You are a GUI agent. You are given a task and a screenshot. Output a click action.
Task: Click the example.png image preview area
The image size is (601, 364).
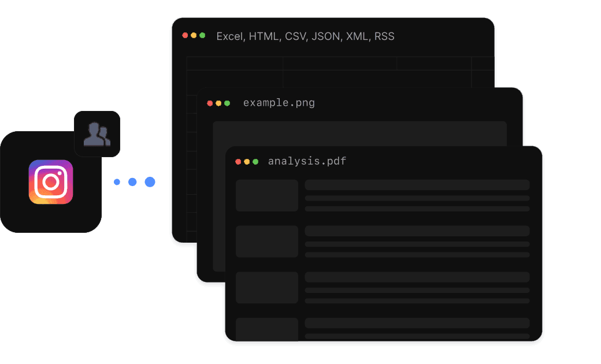(x=359, y=133)
